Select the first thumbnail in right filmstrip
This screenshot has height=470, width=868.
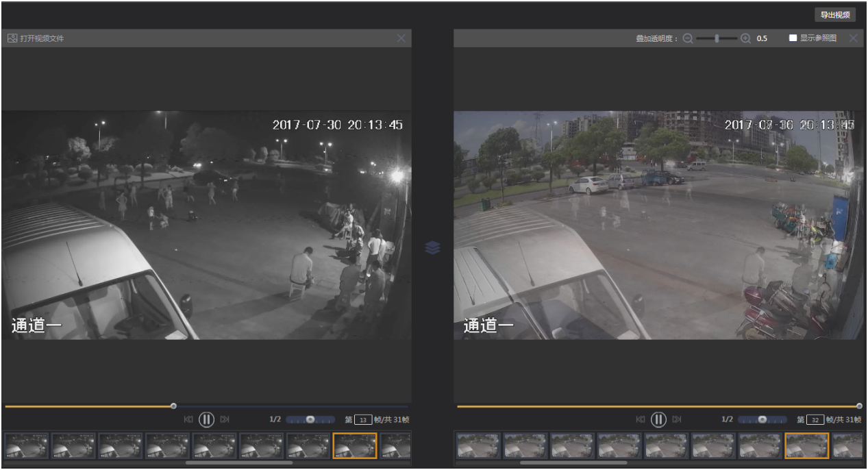tap(478, 445)
